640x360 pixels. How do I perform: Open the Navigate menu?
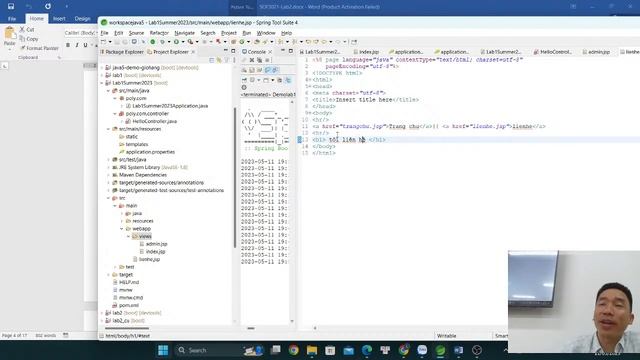point(184,33)
